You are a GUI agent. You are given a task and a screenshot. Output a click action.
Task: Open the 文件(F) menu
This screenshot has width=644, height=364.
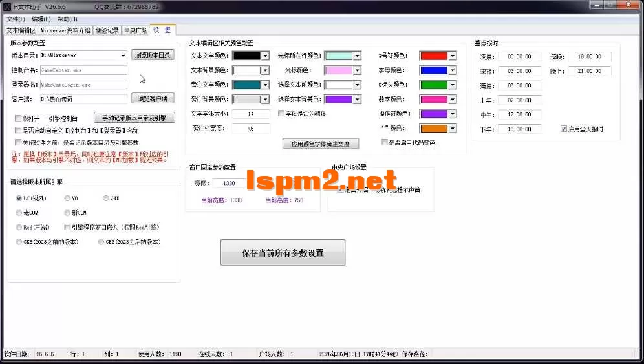16,19
